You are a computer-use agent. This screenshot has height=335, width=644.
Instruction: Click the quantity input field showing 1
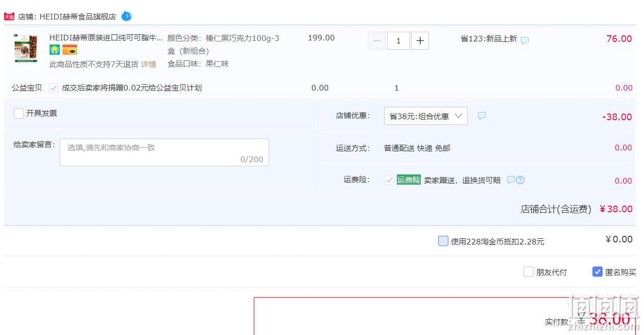coord(398,41)
